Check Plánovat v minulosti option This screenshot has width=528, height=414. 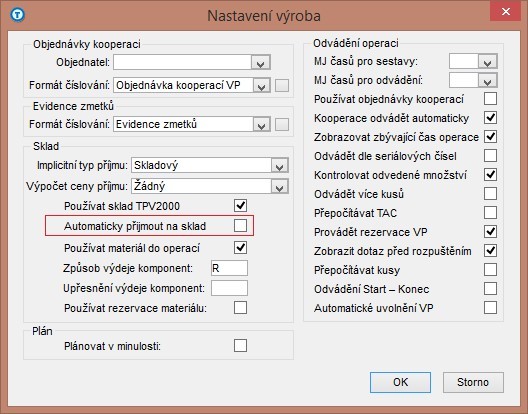pos(240,346)
